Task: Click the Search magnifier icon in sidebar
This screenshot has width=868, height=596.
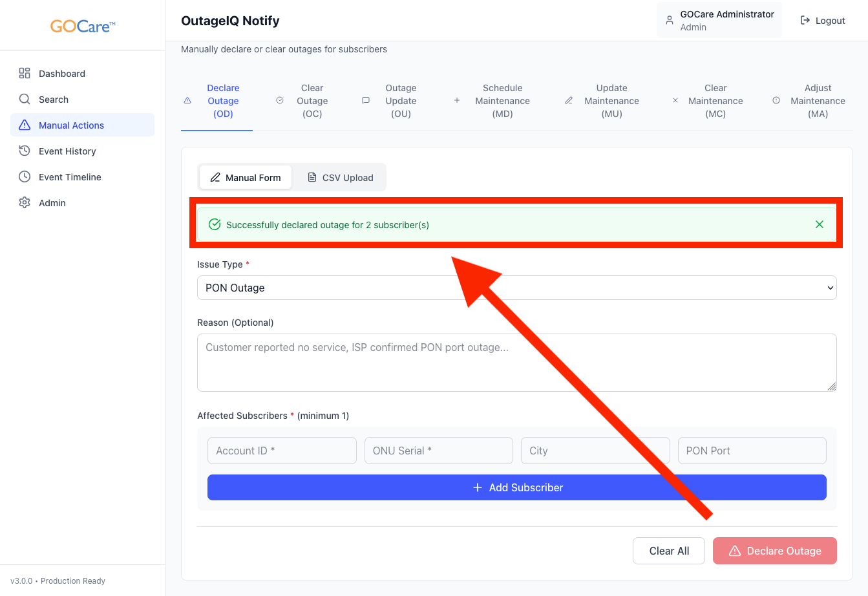Action: (x=25, y=99)
